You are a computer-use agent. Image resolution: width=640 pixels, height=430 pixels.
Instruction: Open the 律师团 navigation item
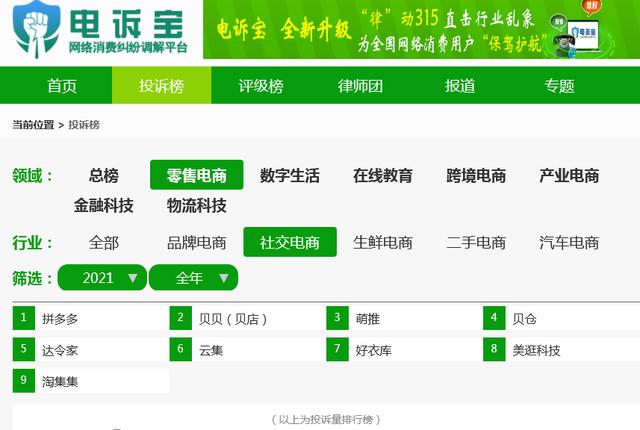[x=360, y=86]
